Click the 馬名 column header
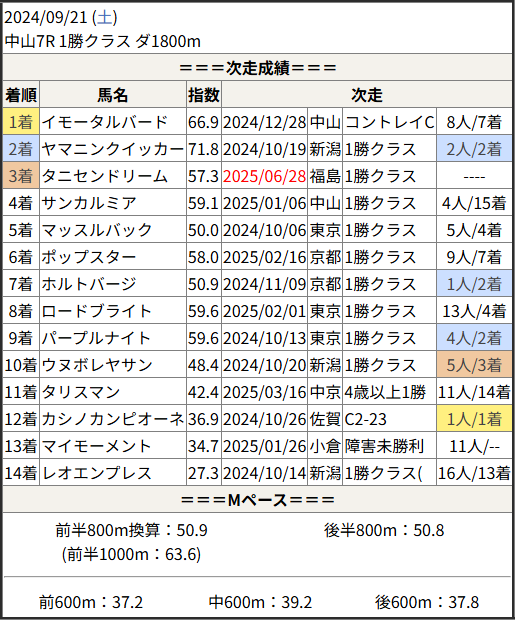The height and width of the screenshot is (620, 515). [113, 95]
